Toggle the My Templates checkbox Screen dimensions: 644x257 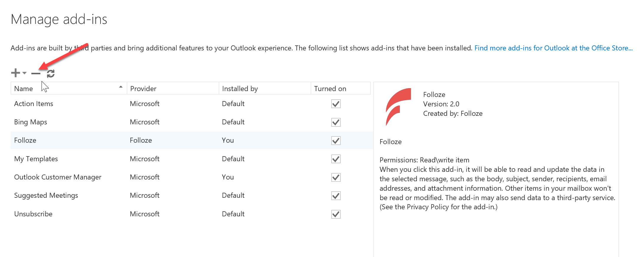pos(336,159)
